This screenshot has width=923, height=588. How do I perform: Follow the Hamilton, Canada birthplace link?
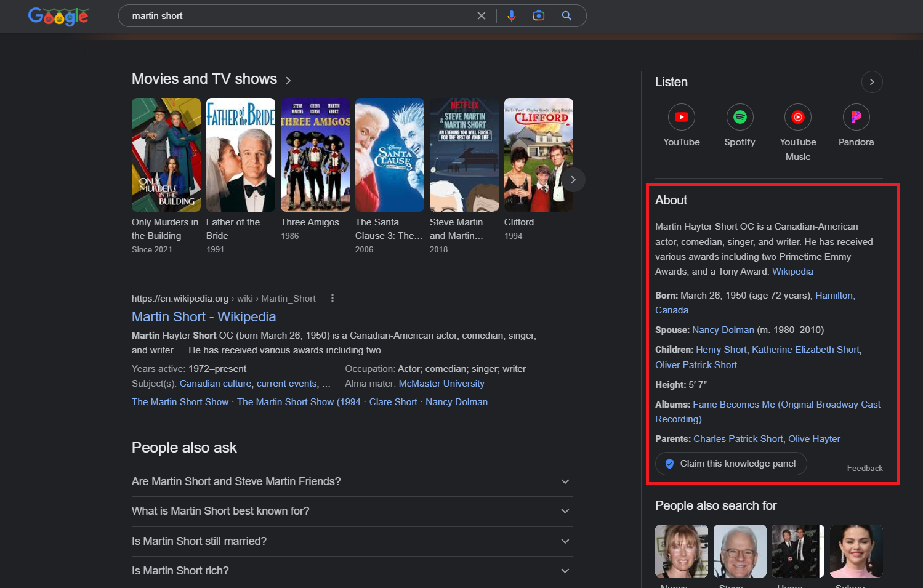pyautogui.click(x=755, y=303)
